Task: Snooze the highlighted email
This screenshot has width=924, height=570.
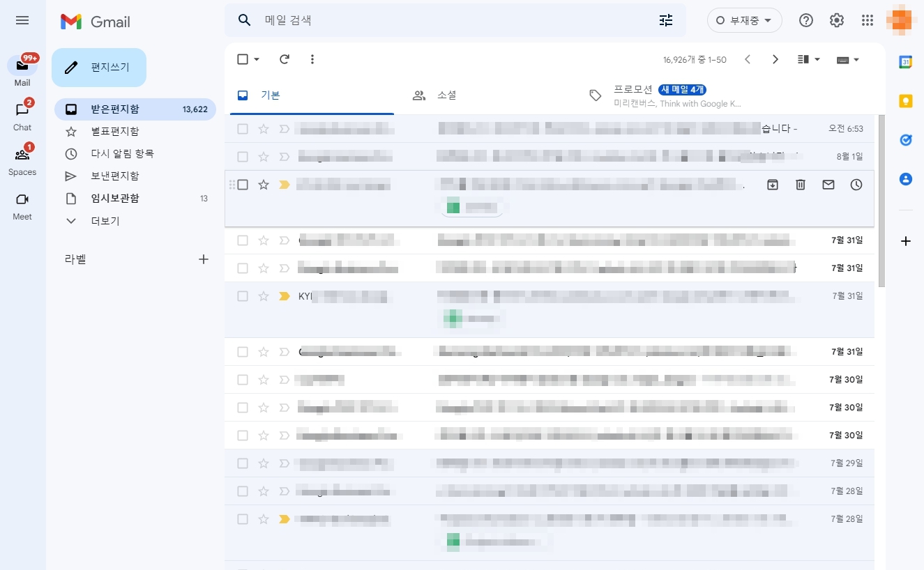Action: point(856,185)
